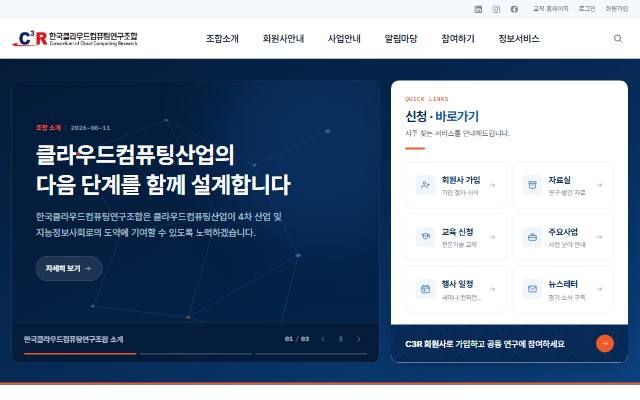Click the 주요사업 title text

click(x=563, y=232)
